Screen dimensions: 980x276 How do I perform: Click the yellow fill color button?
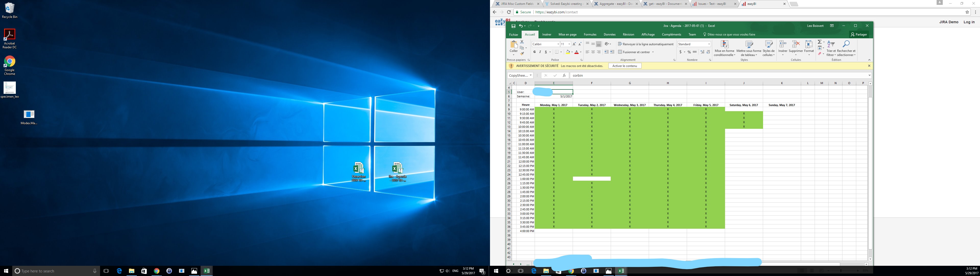[x=568, y=52]
